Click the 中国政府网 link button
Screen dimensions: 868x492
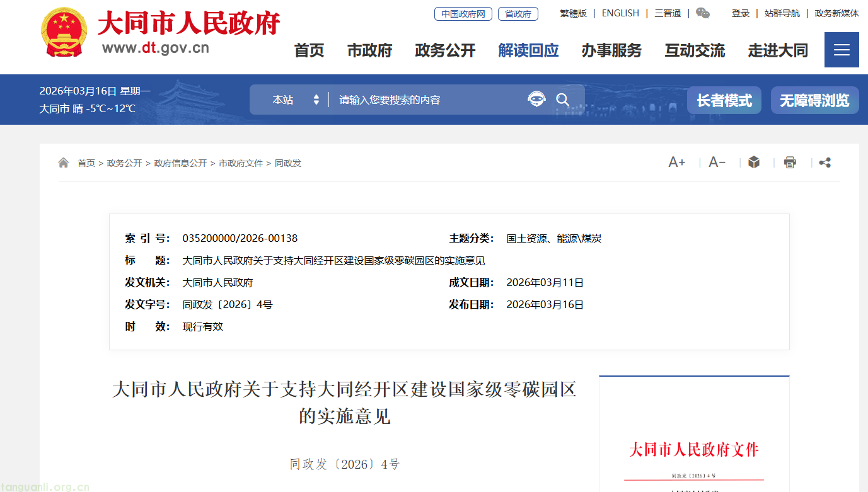(x=463, y=14)
